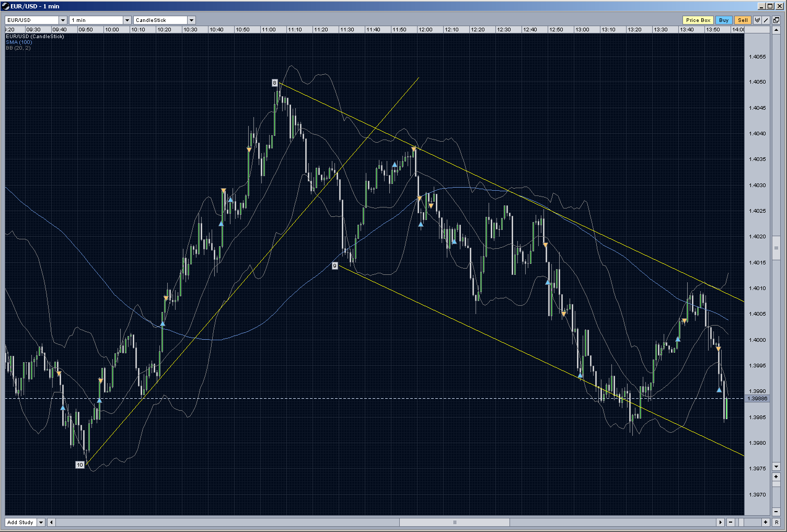Viewport: 787px width, 532px height.
Task: Click the horizontal scrollbar thumb
Action: 455,522
